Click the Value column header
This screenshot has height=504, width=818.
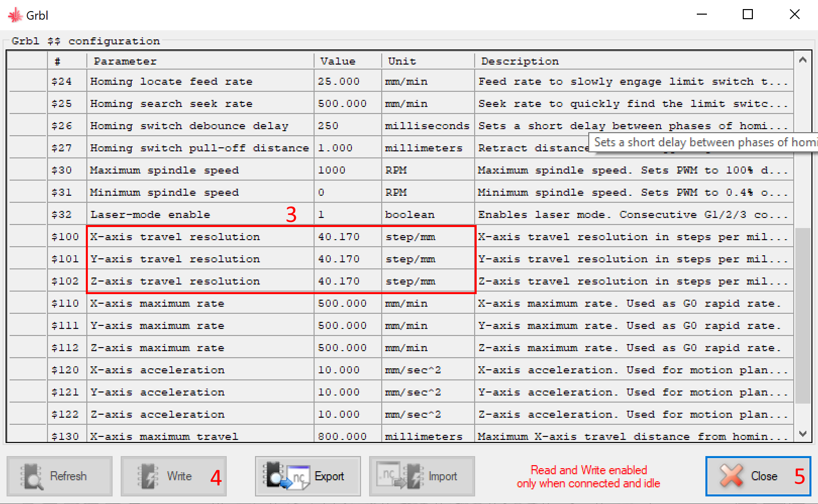tap(348, 61)
